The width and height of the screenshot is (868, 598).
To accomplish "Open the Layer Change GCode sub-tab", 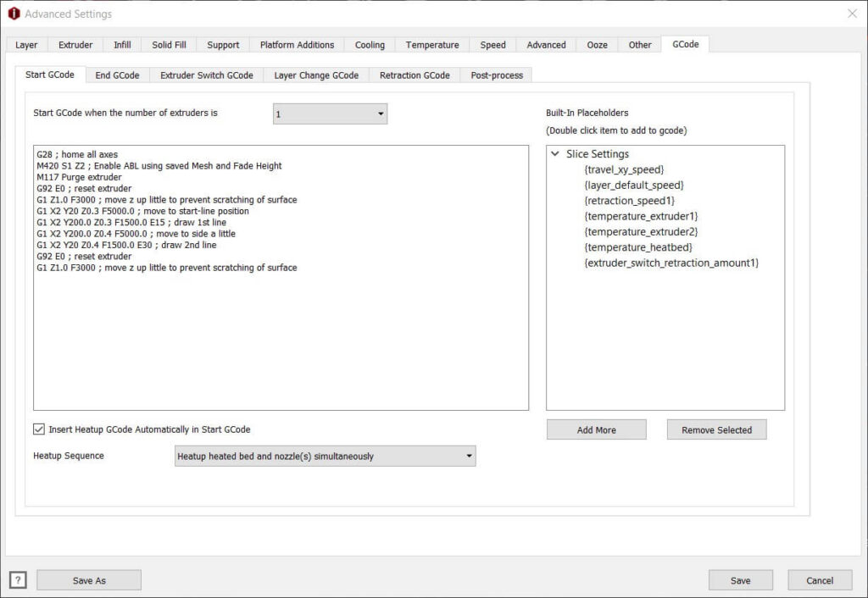I will [x=317, y=75].
